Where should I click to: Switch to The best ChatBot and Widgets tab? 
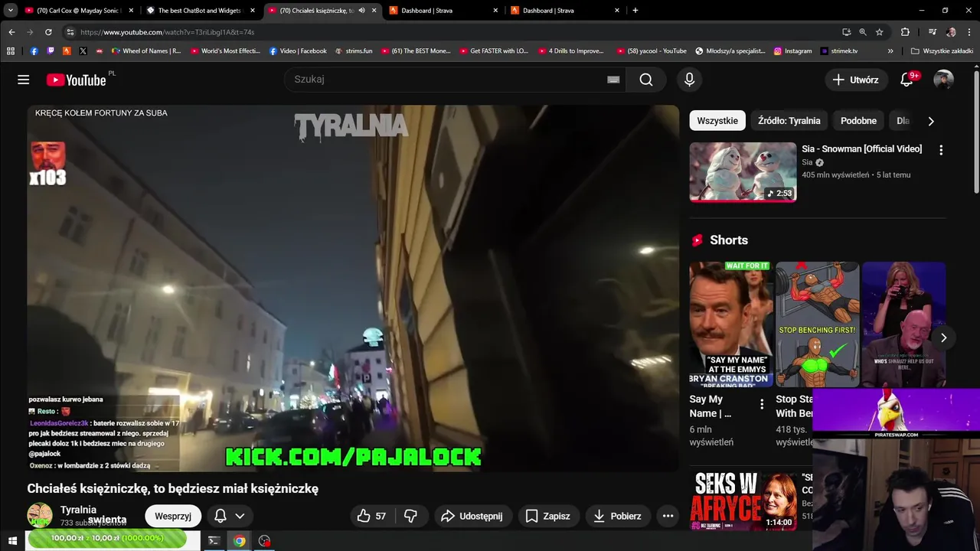coord(199,11)
